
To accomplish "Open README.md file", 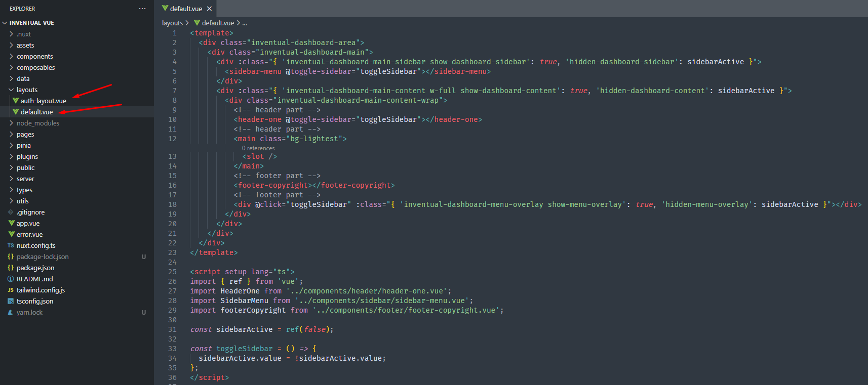I will [x=77, y=279].
